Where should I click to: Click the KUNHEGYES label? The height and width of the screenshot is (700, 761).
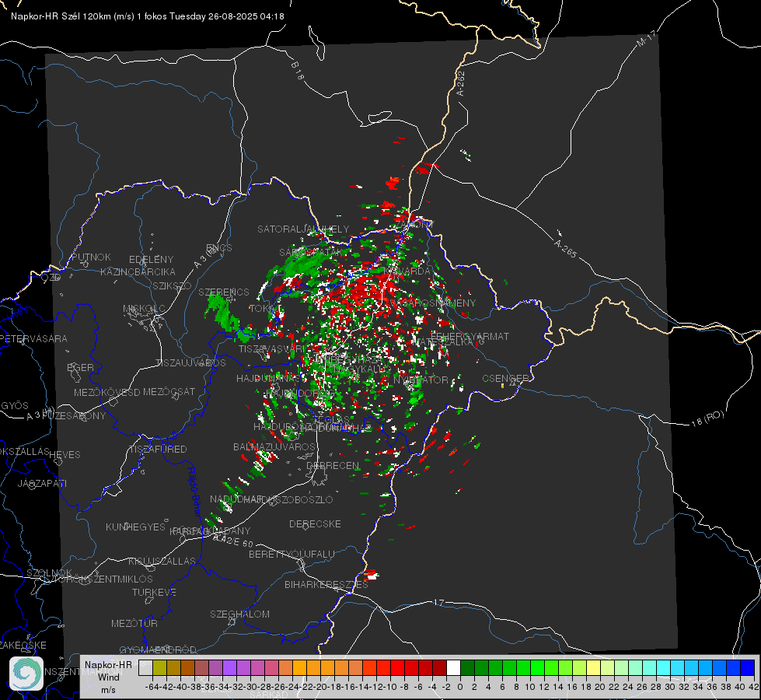click(x=135, y=527)
